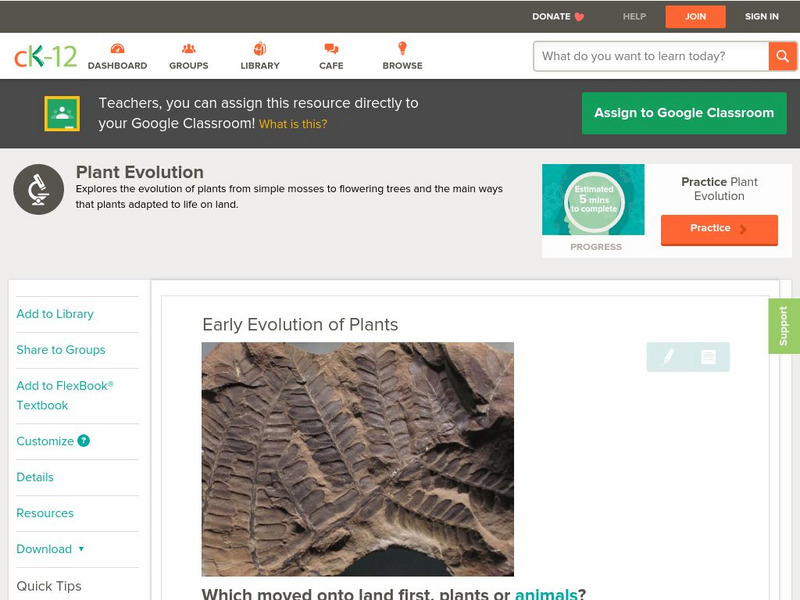800x600 pixels.
Task: Click the orange JOIN button
Action: 695,17
